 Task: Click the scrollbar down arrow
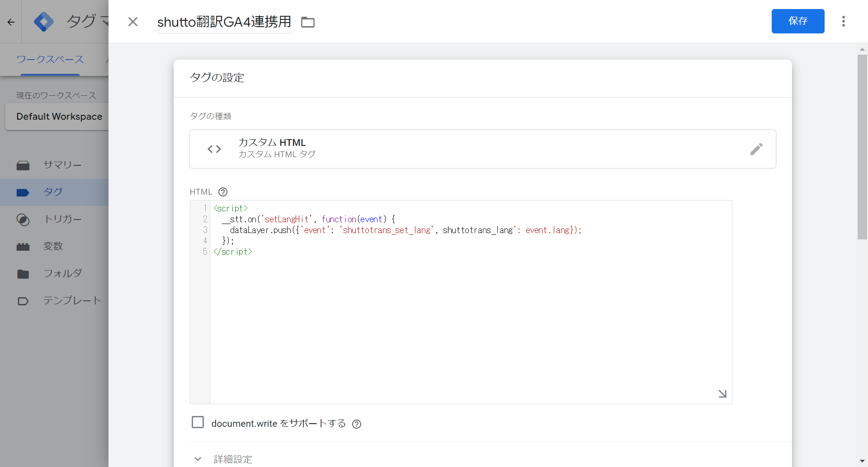coord(862,461)
